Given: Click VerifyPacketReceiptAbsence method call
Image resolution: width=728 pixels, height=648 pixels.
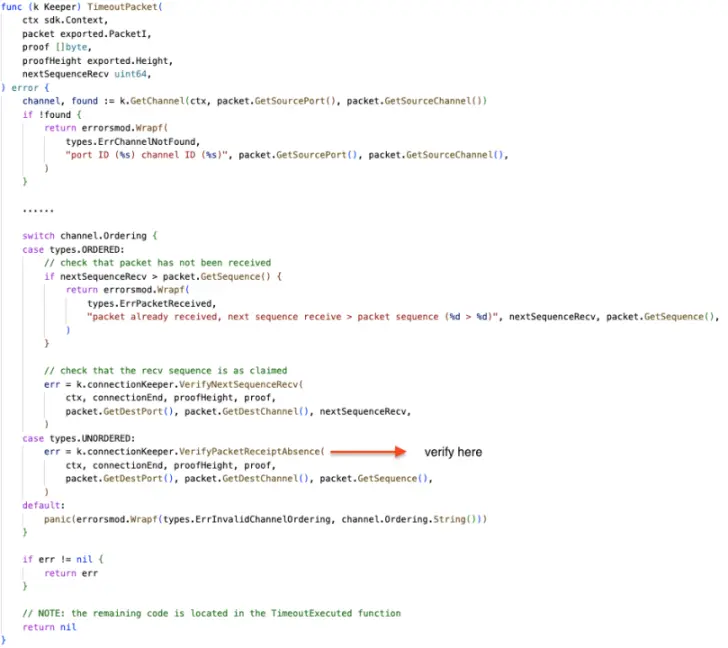Looking at the screenshot, I should coord(250,452).
